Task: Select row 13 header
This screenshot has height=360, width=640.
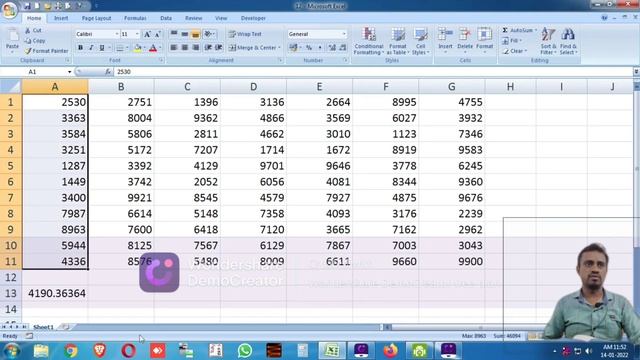Action: (x=11, y=293)
